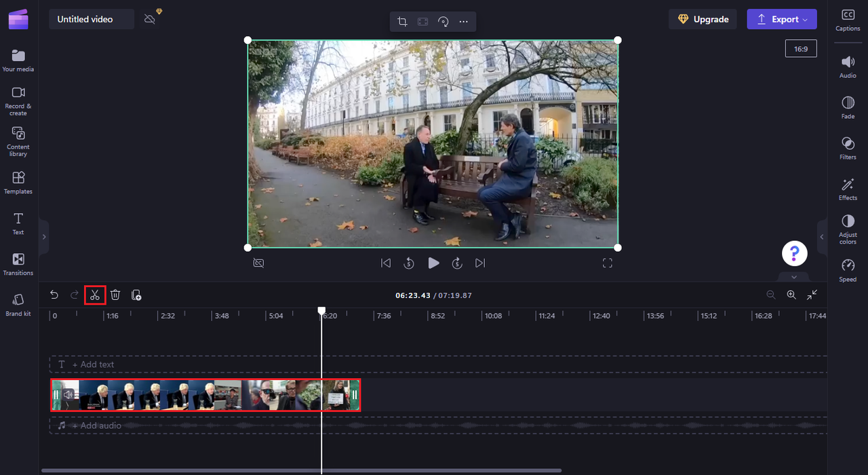Viewport: 868px width, 475px height.
Task: Click the Upgrade button
Action: 703,19
